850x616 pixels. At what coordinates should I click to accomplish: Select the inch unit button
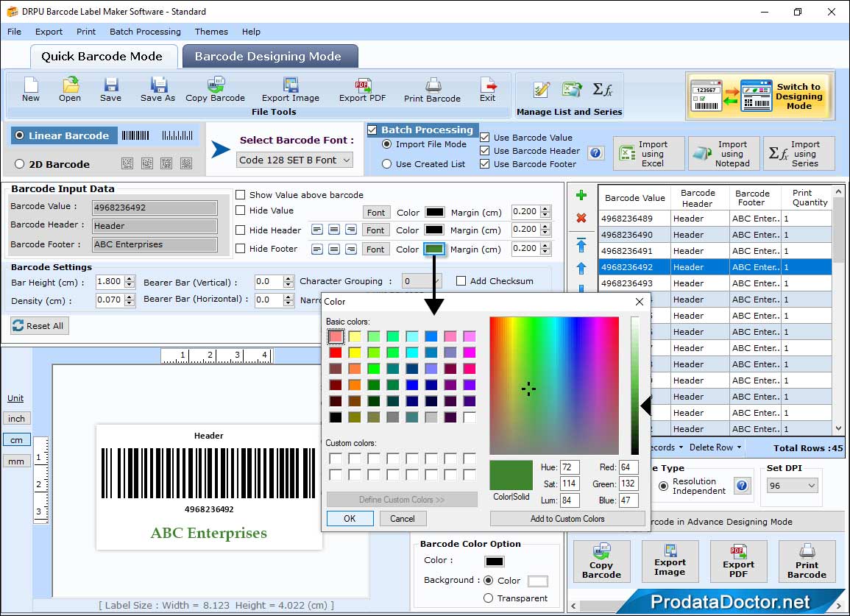coord(16,419)
